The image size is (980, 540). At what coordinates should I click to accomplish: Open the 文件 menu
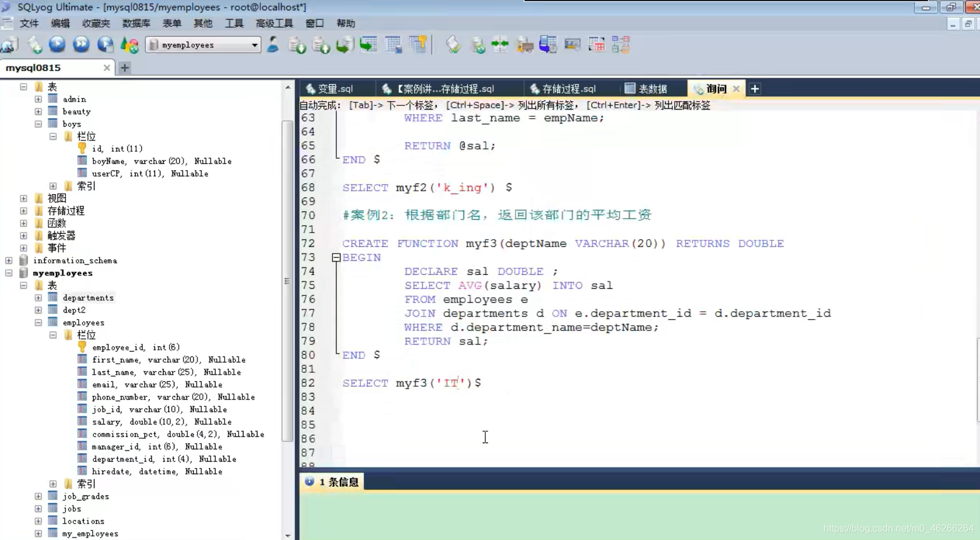[29, 23]
